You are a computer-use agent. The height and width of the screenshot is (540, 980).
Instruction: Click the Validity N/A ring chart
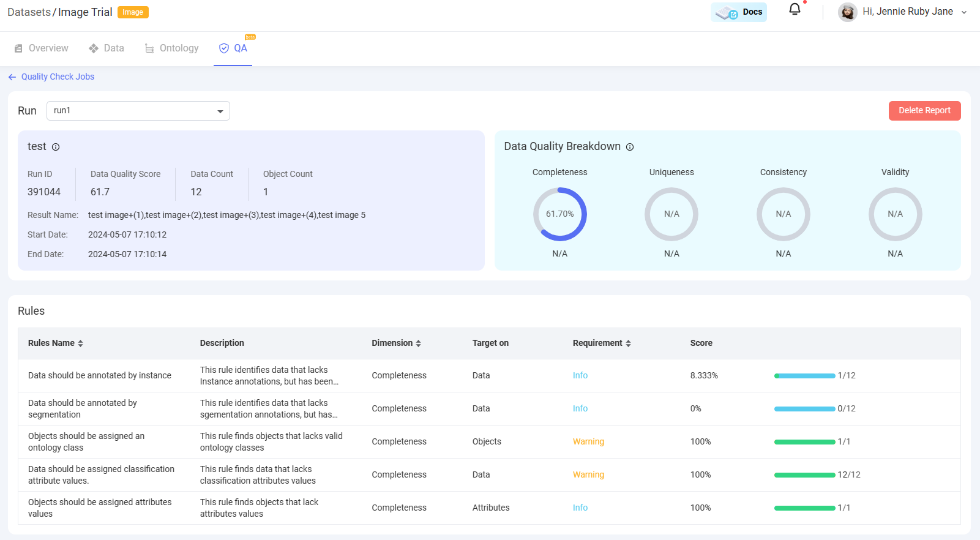click(x=896, y=214)
